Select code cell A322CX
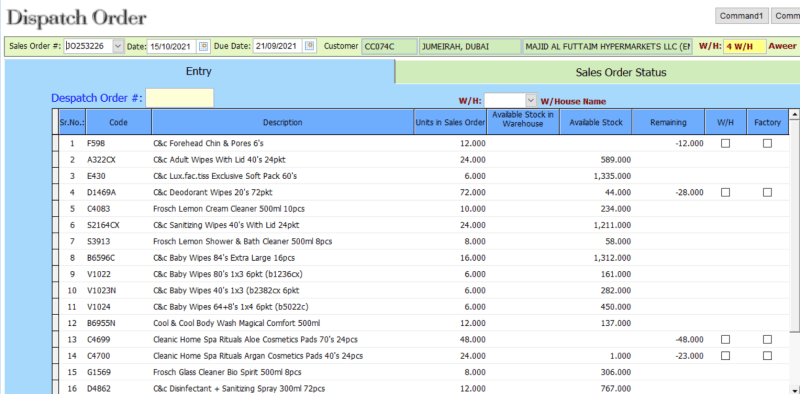 [x=118, y=160]
